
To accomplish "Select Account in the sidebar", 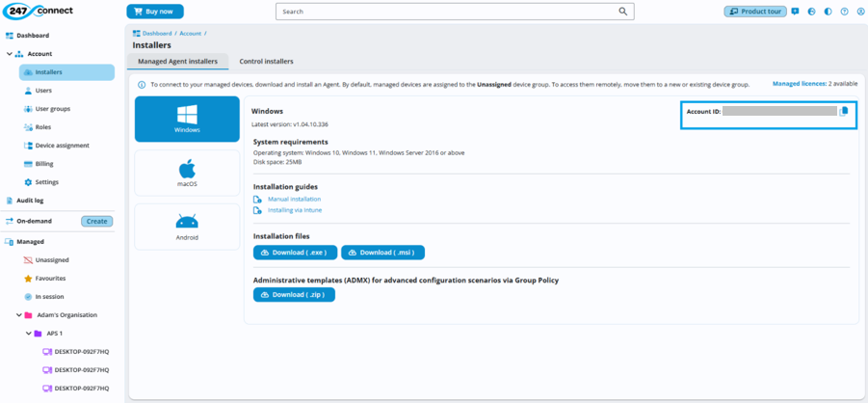I will pos(39,54).
